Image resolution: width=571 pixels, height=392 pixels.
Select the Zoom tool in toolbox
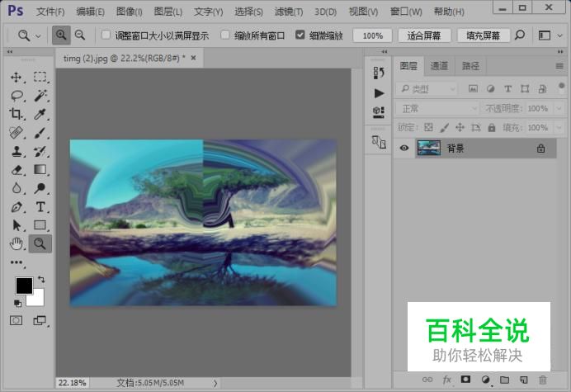click(40, 243)
